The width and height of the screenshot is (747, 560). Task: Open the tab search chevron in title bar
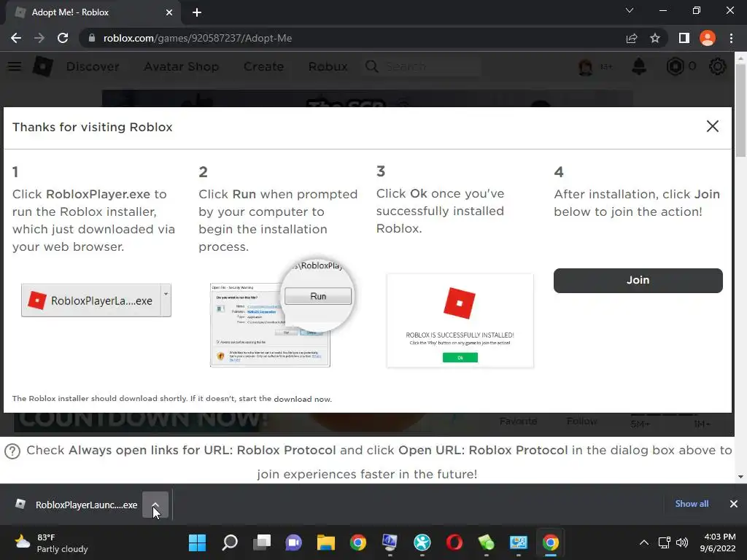click(x=630, y=10)
